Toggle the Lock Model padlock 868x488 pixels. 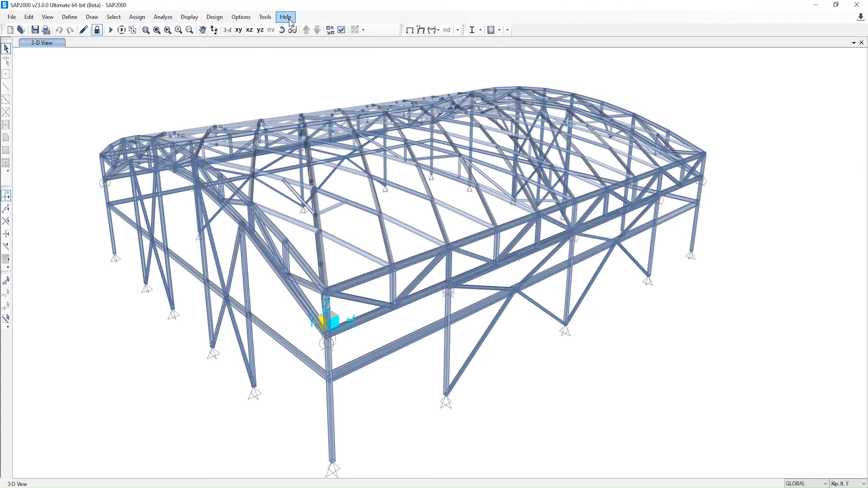[x=97, y=30]
